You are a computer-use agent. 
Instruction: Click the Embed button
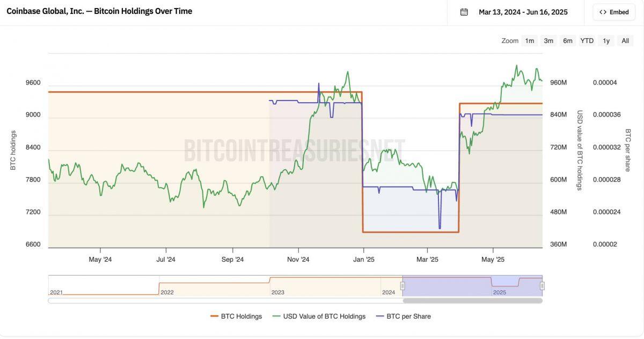click(x=614, y=12)
